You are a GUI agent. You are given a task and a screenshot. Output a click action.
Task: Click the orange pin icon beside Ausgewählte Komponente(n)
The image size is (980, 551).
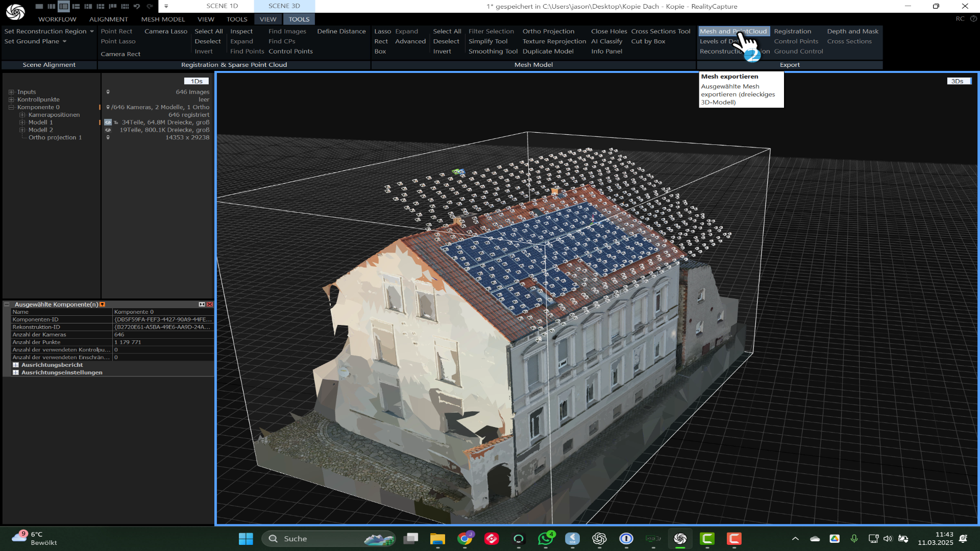click(103, 305)
